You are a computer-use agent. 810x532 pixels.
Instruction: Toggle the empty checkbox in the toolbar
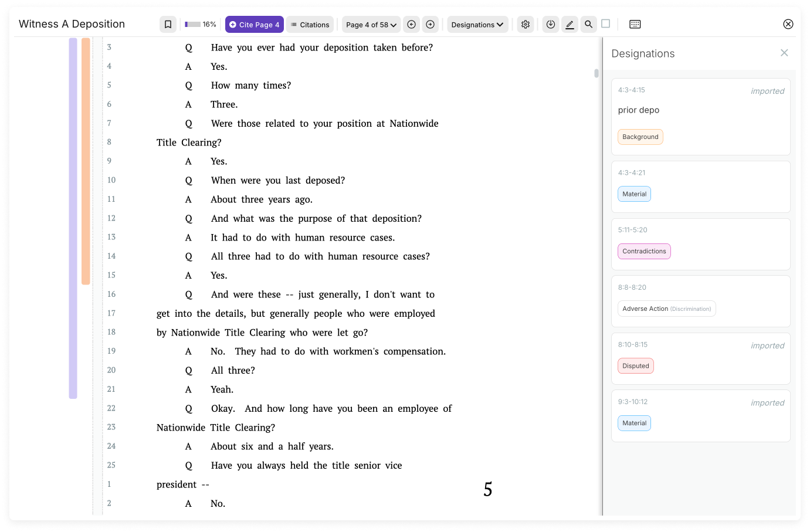pyautogui.click(x=605, y=23)
